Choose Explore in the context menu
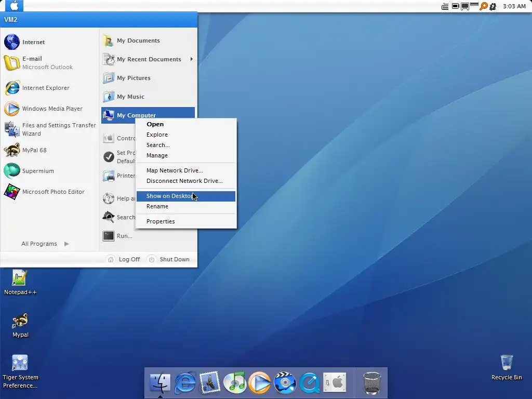 186,135
